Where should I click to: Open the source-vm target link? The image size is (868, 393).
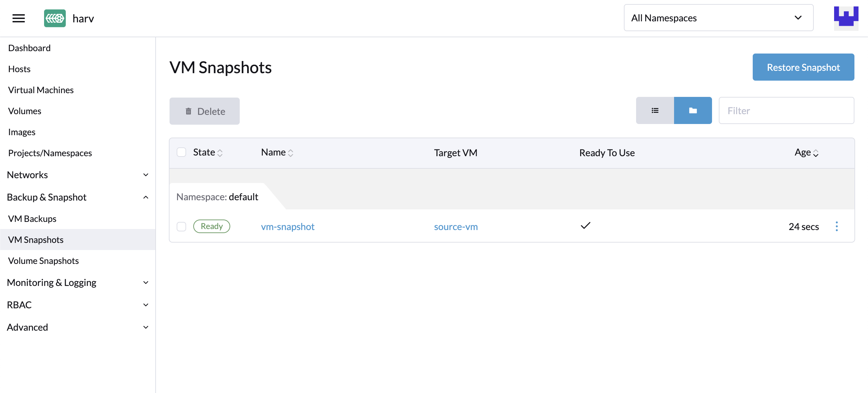455,227
